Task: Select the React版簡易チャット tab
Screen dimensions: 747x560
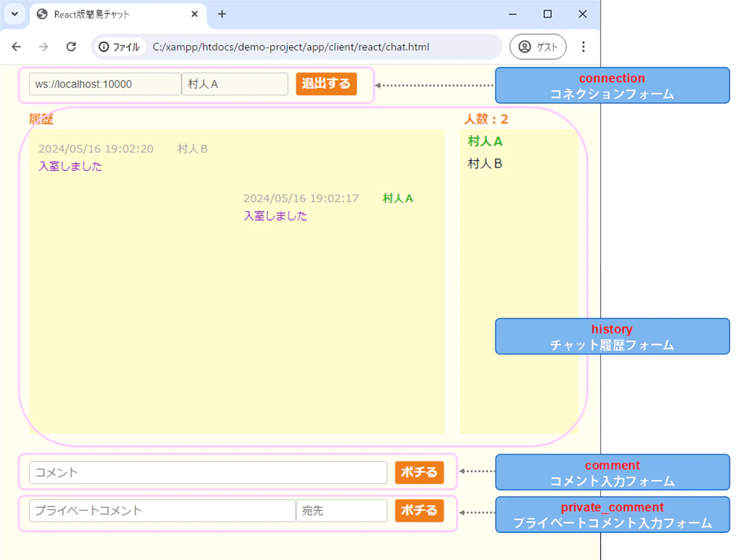Action: [118, 14]
